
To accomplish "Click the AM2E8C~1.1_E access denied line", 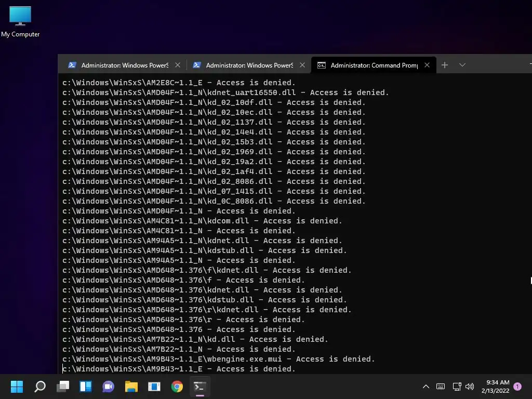I will pyautogui.click(x=179, y=83).
